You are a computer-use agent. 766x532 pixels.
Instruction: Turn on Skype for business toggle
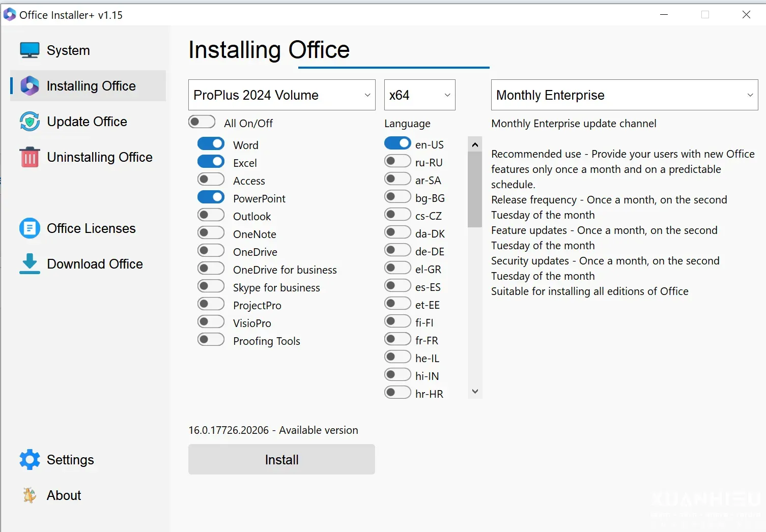click(x=211, y=286)
